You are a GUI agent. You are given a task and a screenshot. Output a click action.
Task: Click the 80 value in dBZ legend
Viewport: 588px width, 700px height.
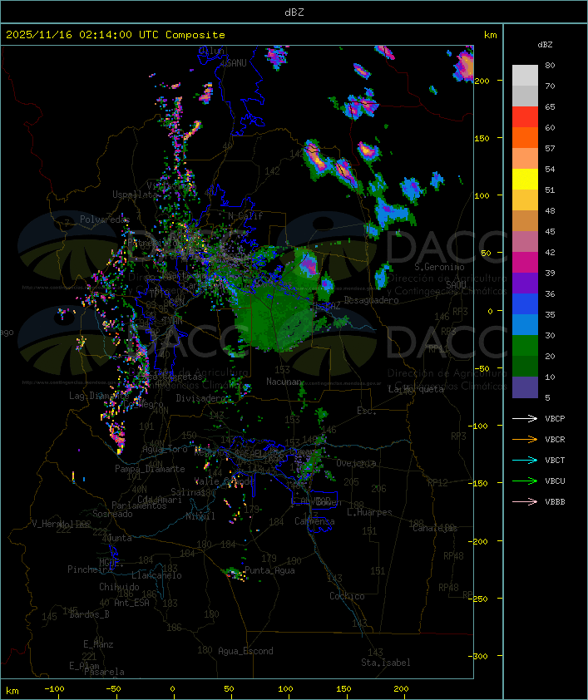[550, 66]
